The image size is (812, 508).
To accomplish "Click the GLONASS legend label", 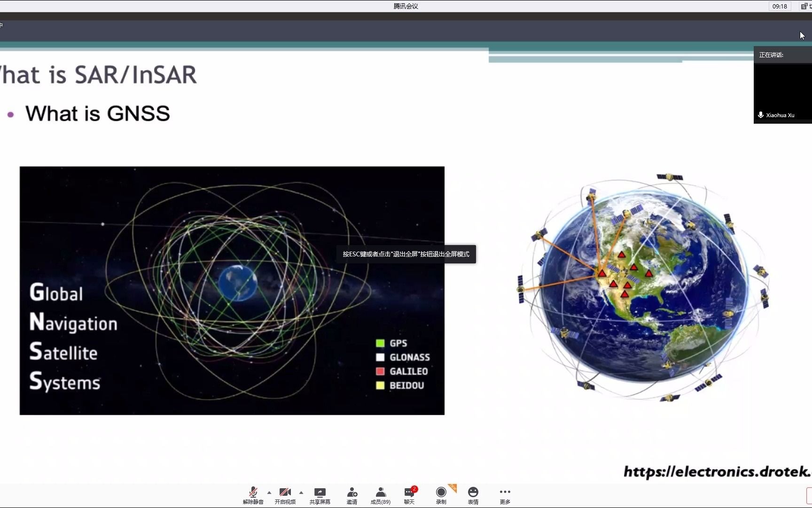I will pos(410,357).
